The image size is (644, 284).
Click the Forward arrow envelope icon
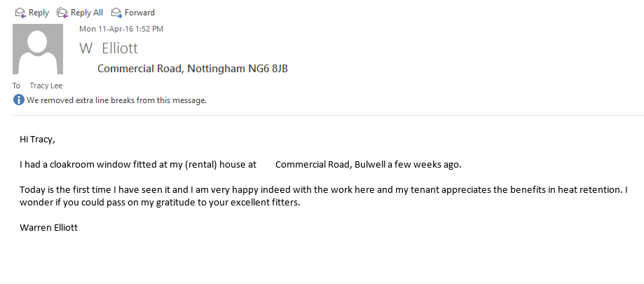pyautogui.click(x=116, y=13)
